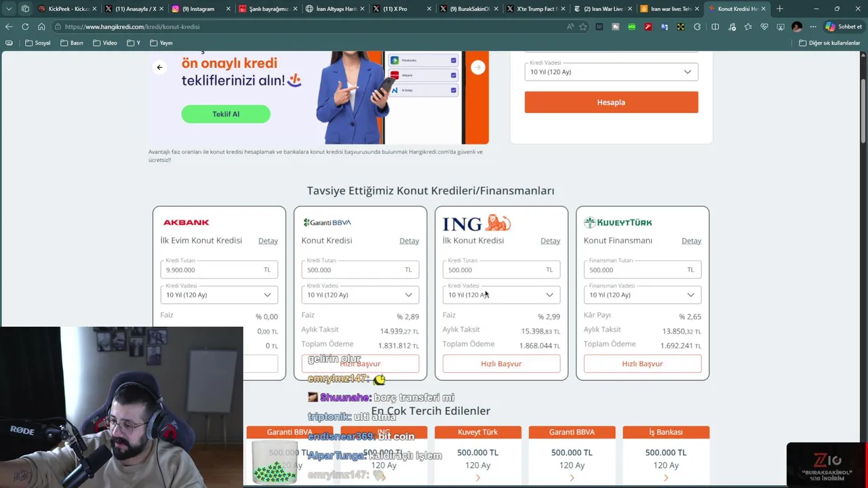This screenshot has width=868, height=488.
Task: Click the green Teklif Al button
Action: [226, 114]
